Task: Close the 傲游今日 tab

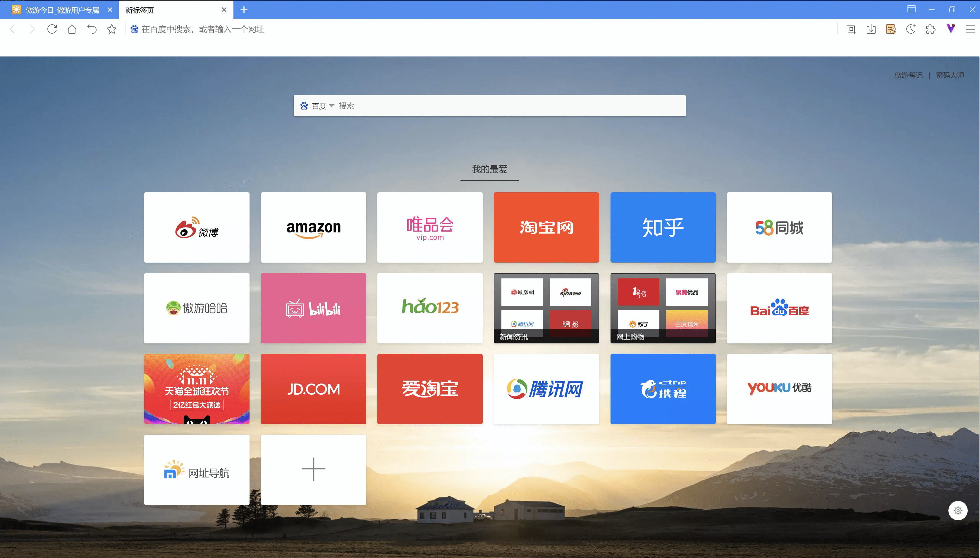Action: (110, 10)
